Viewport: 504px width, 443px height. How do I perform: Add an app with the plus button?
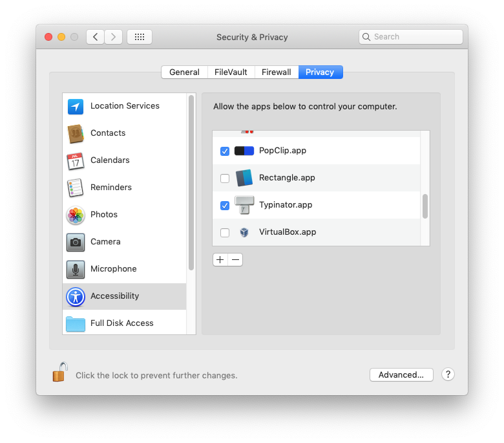click(220, 259)
